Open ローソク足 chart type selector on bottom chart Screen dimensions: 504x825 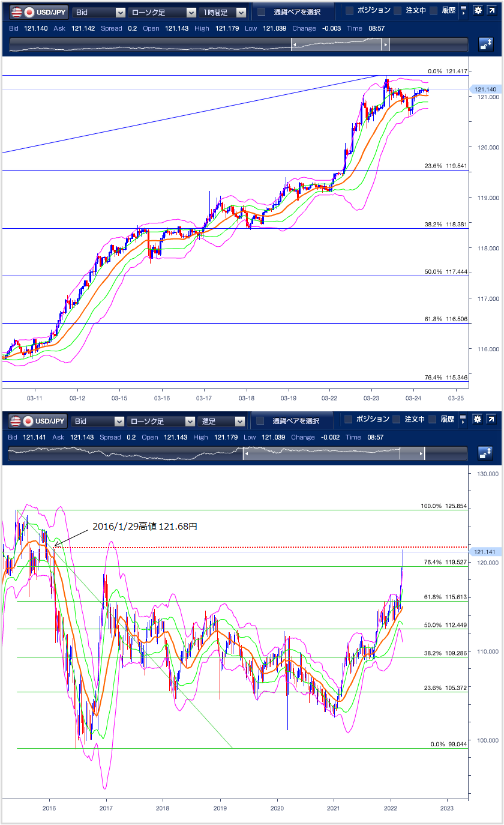[162, 422]
